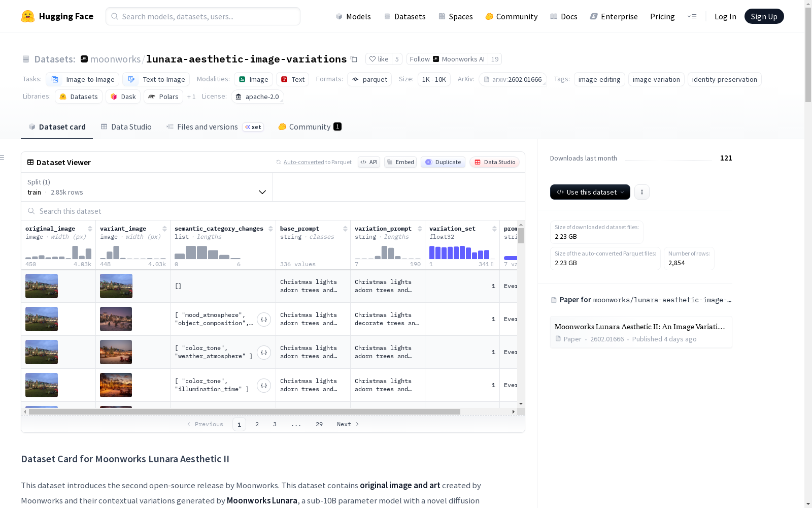
Task: Open the Datasets nav item
Action: 404,16
